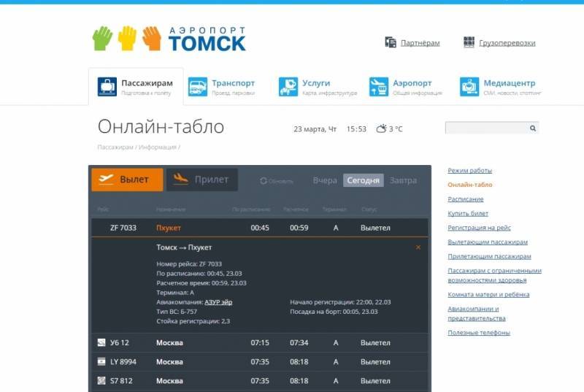Click the landing plane icon on Прилет
This screenshot has height=392, width=584.
pyautogui.click(x=181, y=179)
